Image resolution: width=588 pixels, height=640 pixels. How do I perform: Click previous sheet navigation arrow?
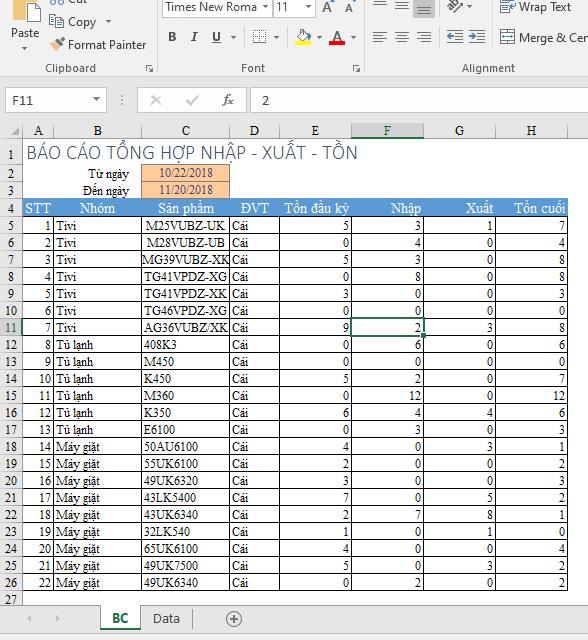coord(29,619)
